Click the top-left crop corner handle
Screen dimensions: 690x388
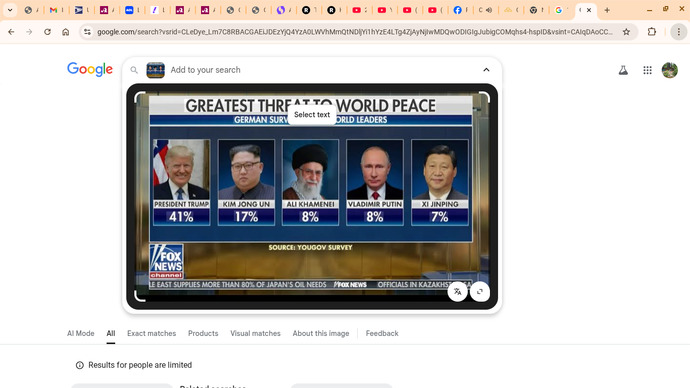140,98
